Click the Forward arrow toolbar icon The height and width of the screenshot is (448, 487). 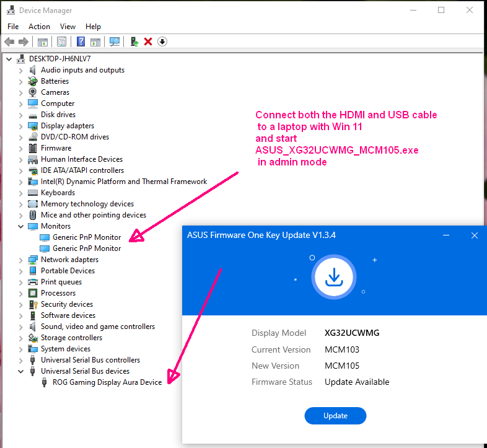coord(24,42)
